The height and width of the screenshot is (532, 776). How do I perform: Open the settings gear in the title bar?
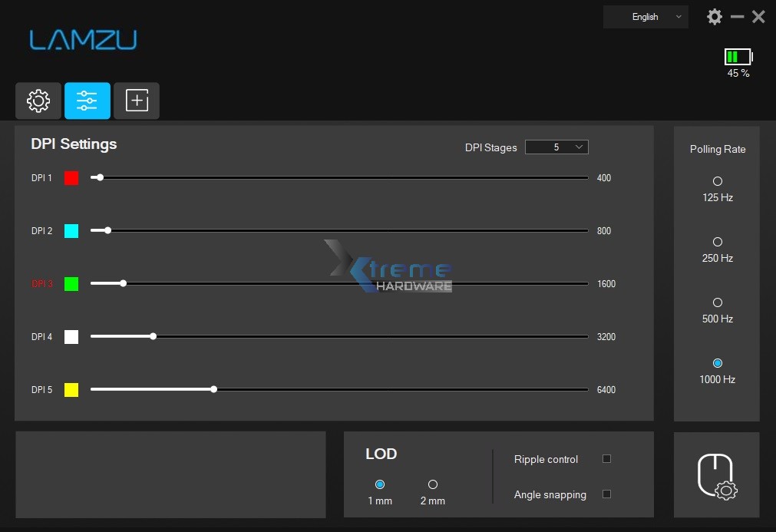tap(714, 16)
